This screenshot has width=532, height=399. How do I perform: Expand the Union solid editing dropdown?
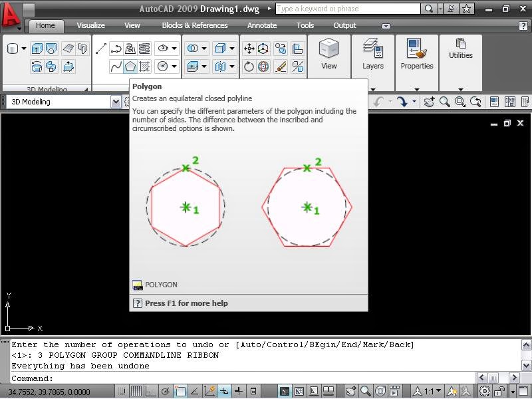(x=204, y=49)
